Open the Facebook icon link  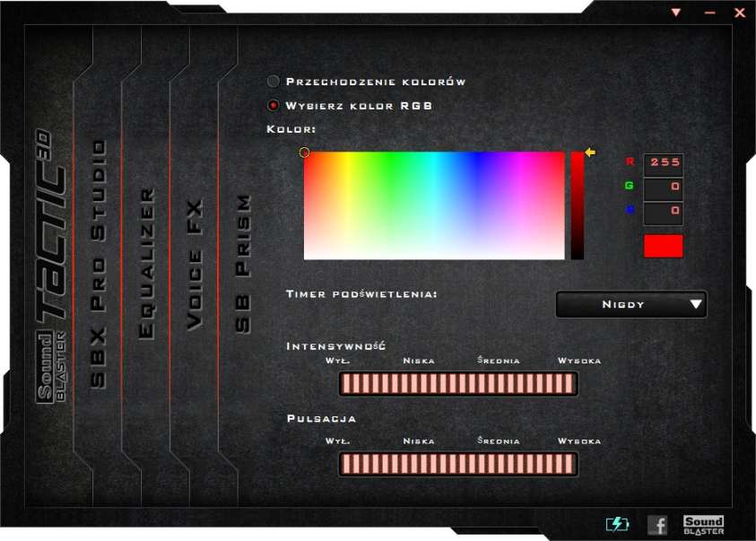click(657, 525)
